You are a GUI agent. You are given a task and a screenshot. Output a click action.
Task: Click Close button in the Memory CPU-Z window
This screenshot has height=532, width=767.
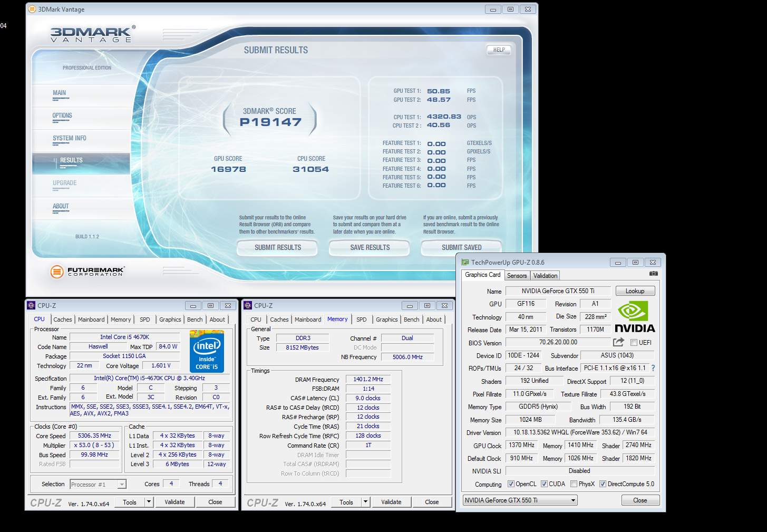[432, 502]
